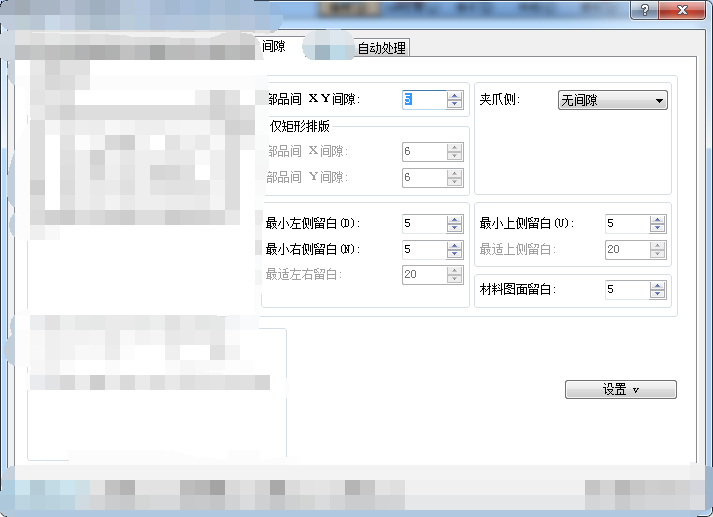Click the 部品间 XY间隙 input field
713x517 pixels.
point(424,99)
